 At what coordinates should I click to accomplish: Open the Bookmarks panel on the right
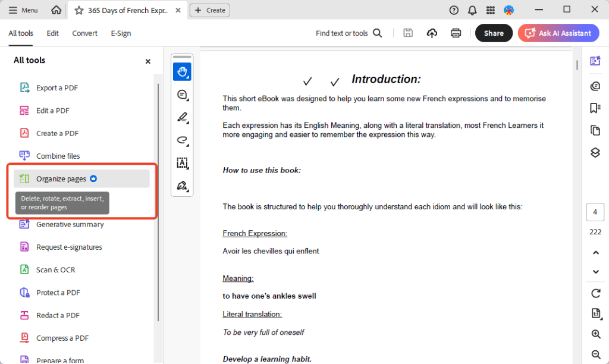click(595, 108)
